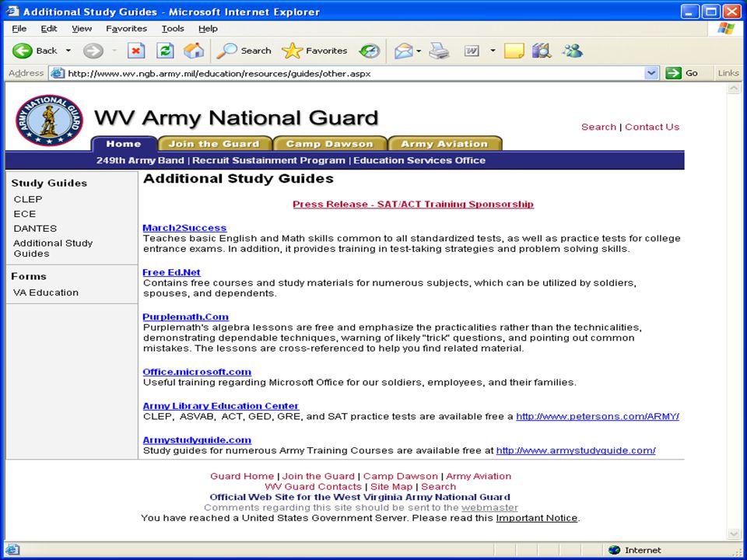Select DANTES in sidebar
The height and width of the screenshot is (560, 747).
point(35,229)
